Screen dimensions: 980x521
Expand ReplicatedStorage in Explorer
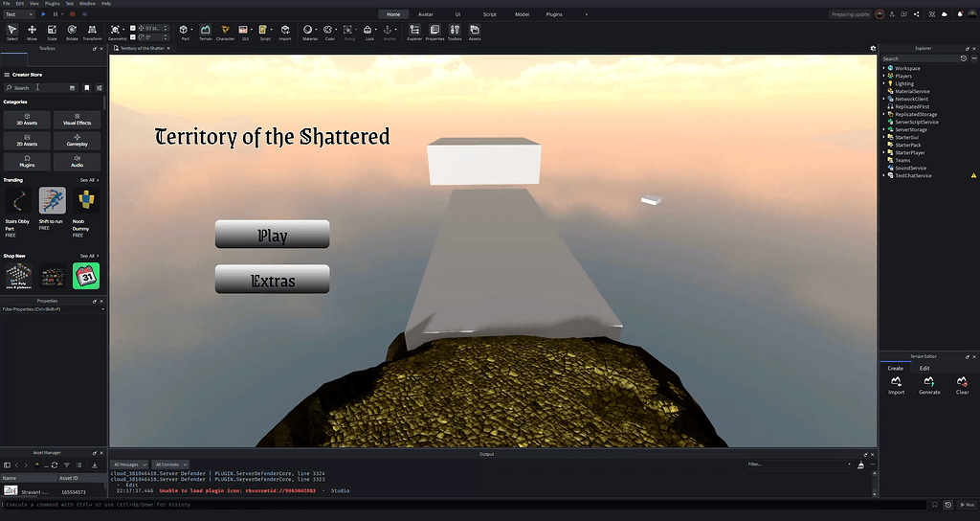(x=883, y=114)
